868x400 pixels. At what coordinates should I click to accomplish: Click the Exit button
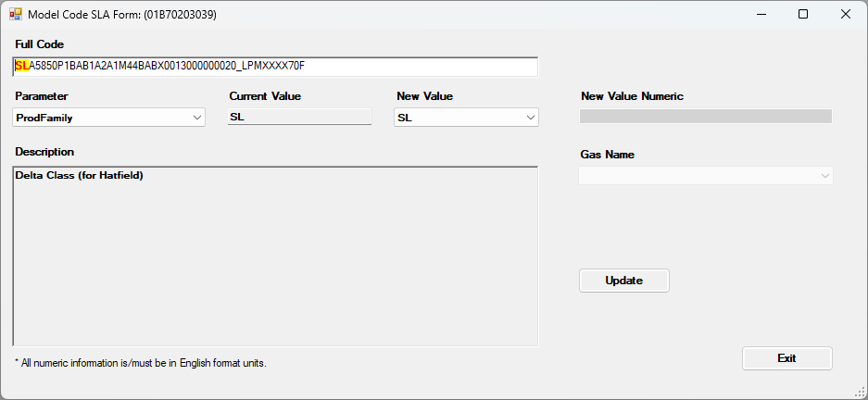[786, 358]
